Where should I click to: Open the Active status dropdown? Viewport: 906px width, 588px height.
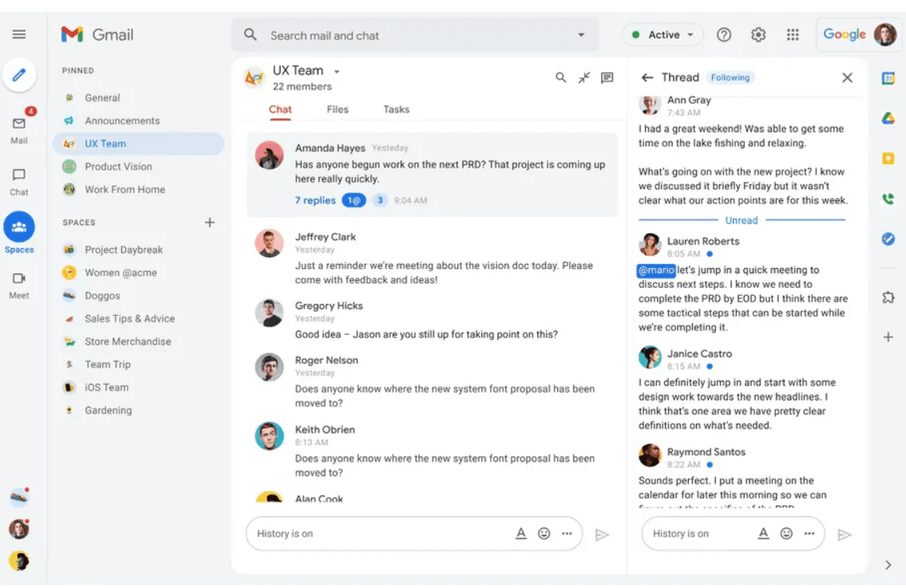click(x=663, y=34)
